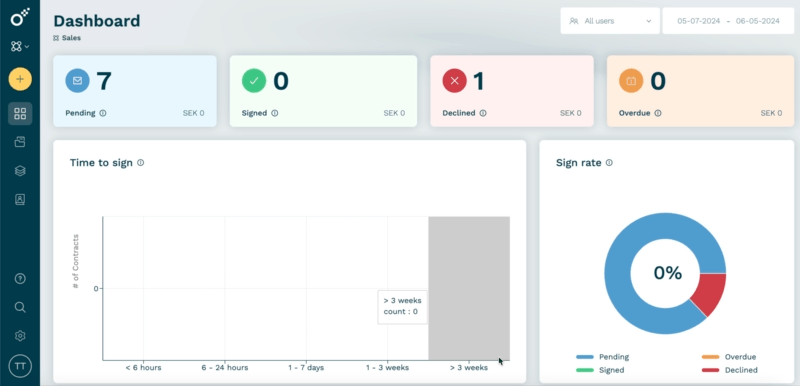Click info icon next to Overdue
The width and height of the screenshot is (800, 386).
(658, 113)
